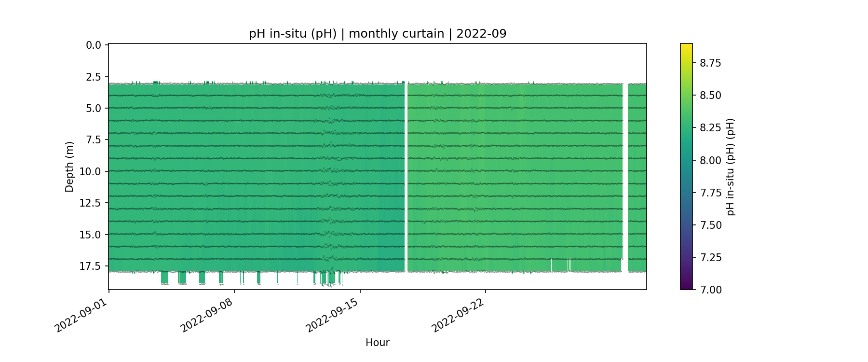Screen dimensions: 868x362
Task: Click the 7.50 colorbar tick label
Action: pos(710,225)
